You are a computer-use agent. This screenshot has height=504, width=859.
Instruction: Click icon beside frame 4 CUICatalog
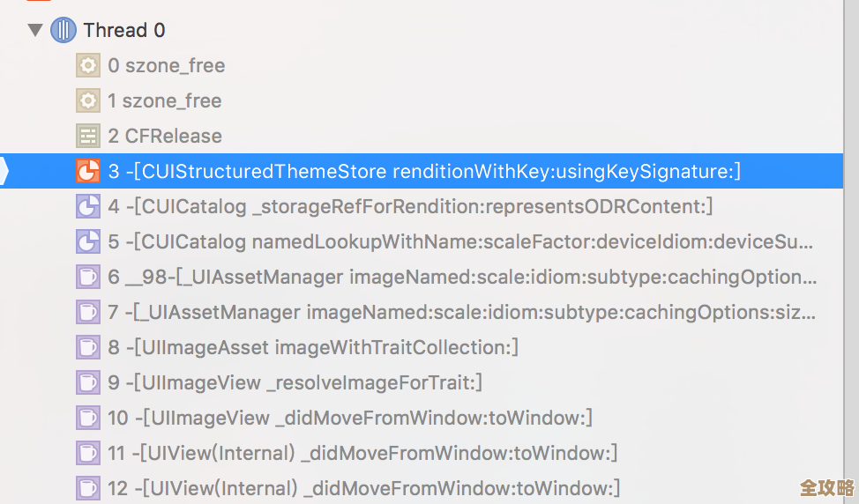coord(88,206)
